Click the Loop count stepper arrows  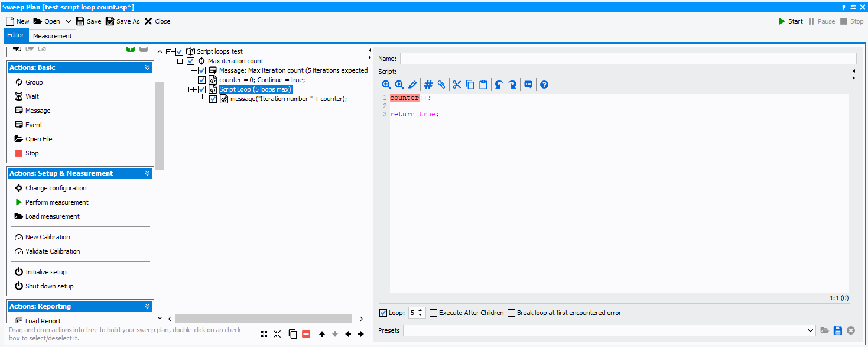pyautogui.click(x=421, y=313)
